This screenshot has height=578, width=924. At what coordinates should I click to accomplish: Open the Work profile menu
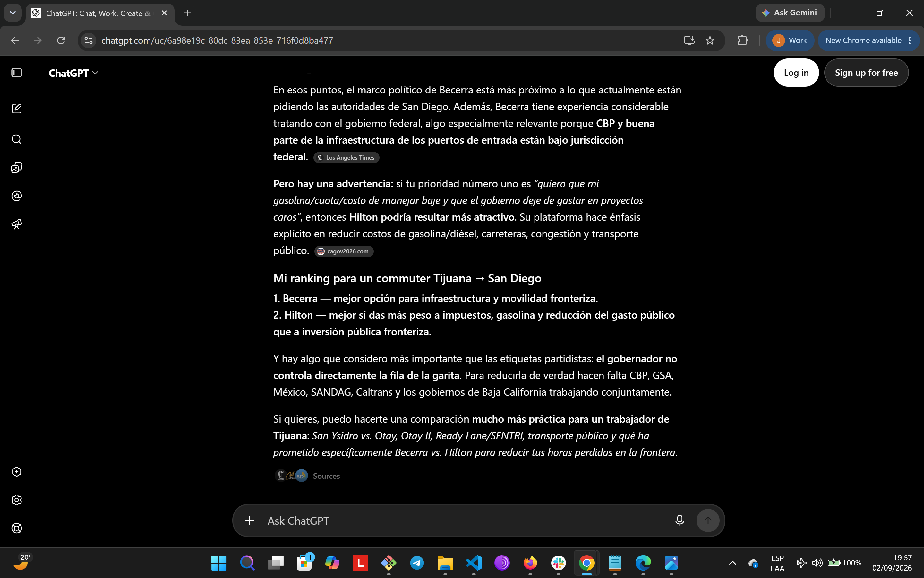(x=790, y=40)
